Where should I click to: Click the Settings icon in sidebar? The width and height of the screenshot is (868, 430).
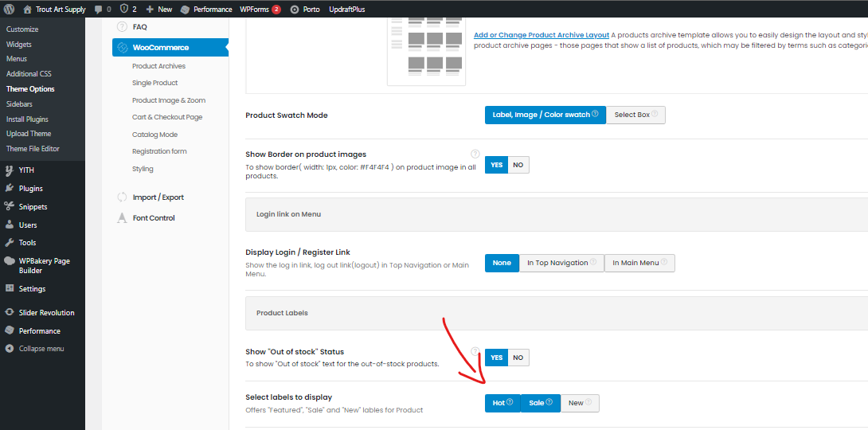pyautogui.click(x=9, y=288)
